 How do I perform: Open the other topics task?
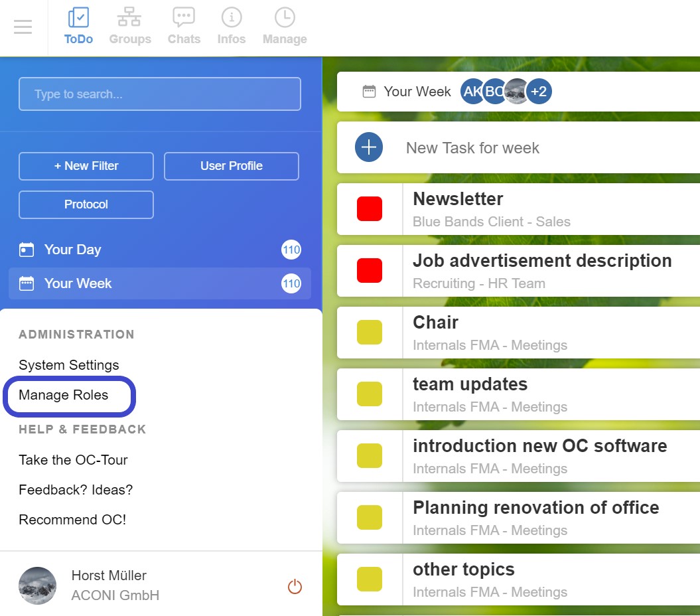point(464,569)
